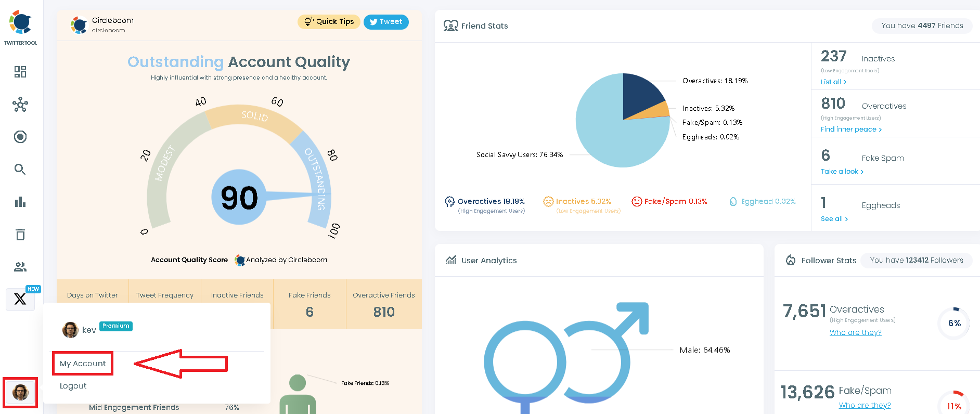The height and width of the screenshot is (414, 980).
Task: Click the profile avatar at sidebar bottom
Action: tap(20, 392)
